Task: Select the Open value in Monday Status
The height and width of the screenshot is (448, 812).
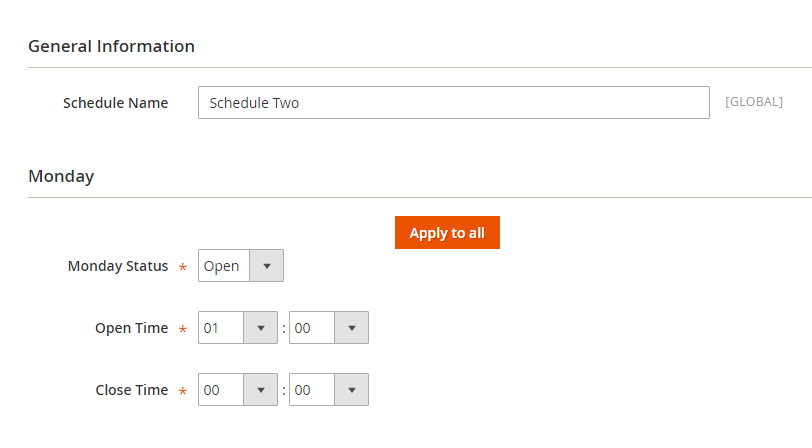Action: pos(222,266)
